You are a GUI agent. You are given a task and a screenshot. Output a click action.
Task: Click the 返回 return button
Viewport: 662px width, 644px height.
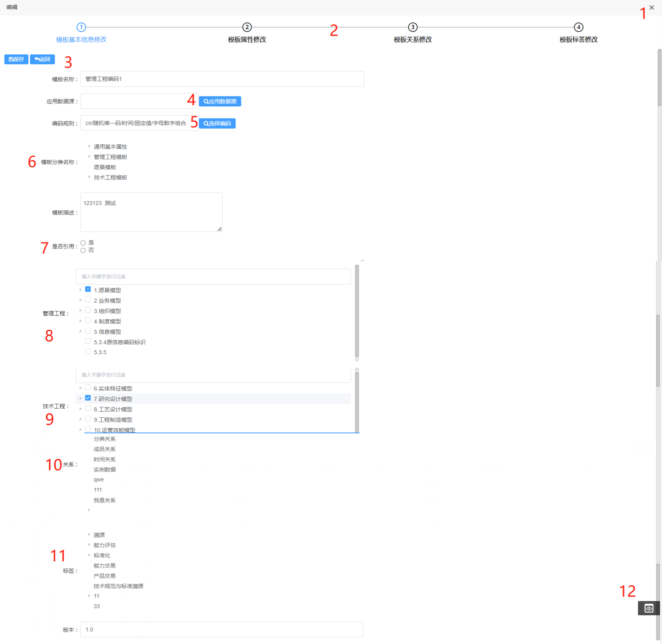(x=42, y=59)
